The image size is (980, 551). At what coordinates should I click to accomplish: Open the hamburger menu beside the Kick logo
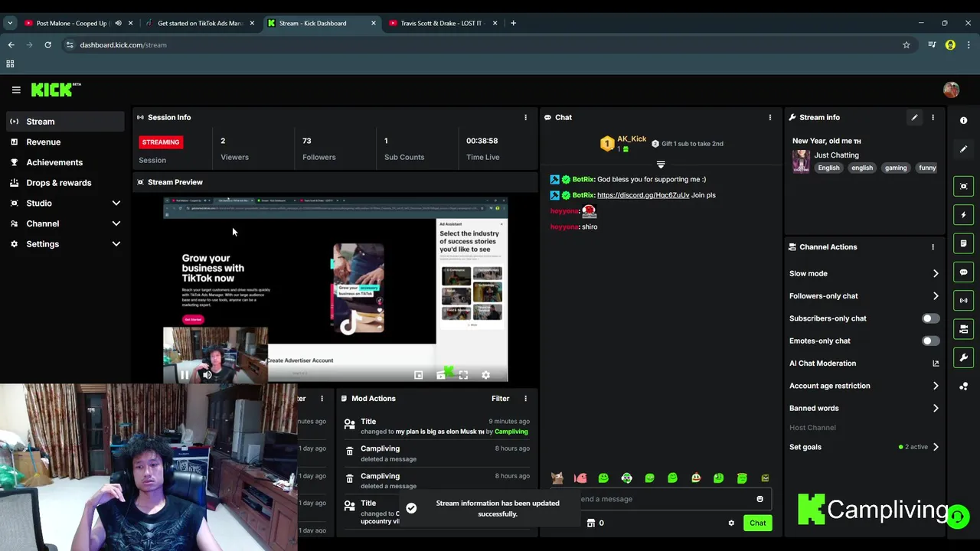(x=16, y=90)
